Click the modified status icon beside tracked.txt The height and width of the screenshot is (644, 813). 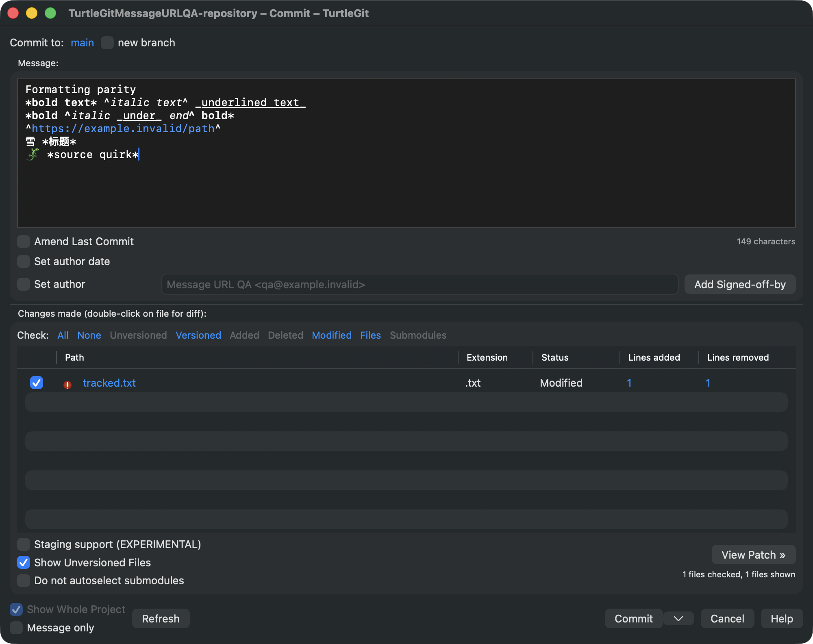point(67,384)
